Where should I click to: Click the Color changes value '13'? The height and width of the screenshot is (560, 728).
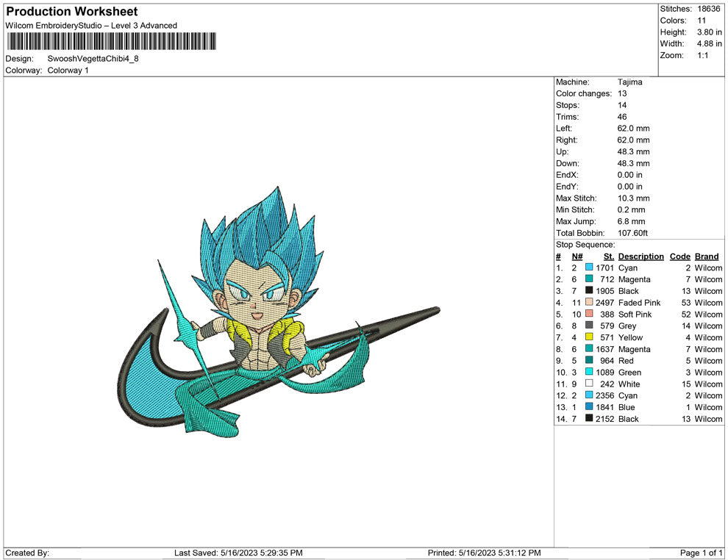[x=622, y=94]
